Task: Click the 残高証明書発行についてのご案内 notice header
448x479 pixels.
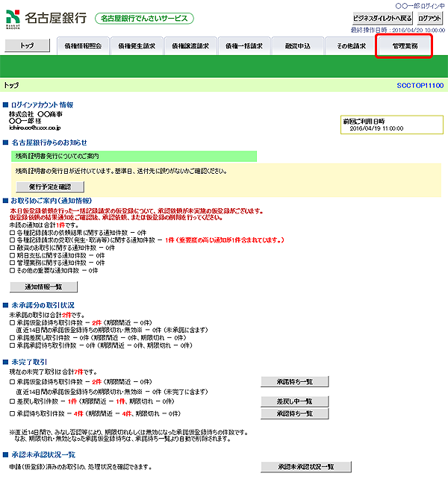Action: coord(134,156)
